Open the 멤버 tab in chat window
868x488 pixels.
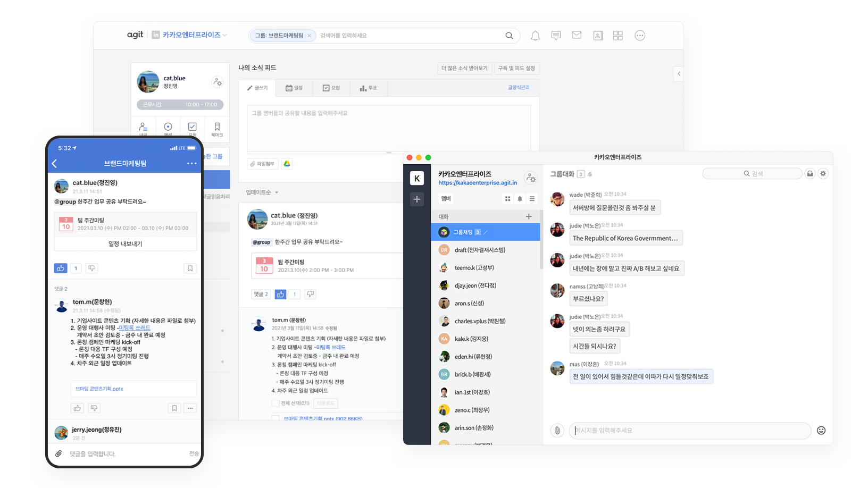446,199
